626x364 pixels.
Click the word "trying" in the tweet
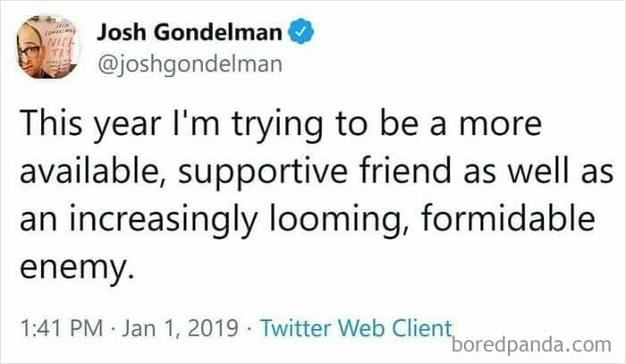pos(277,125)
